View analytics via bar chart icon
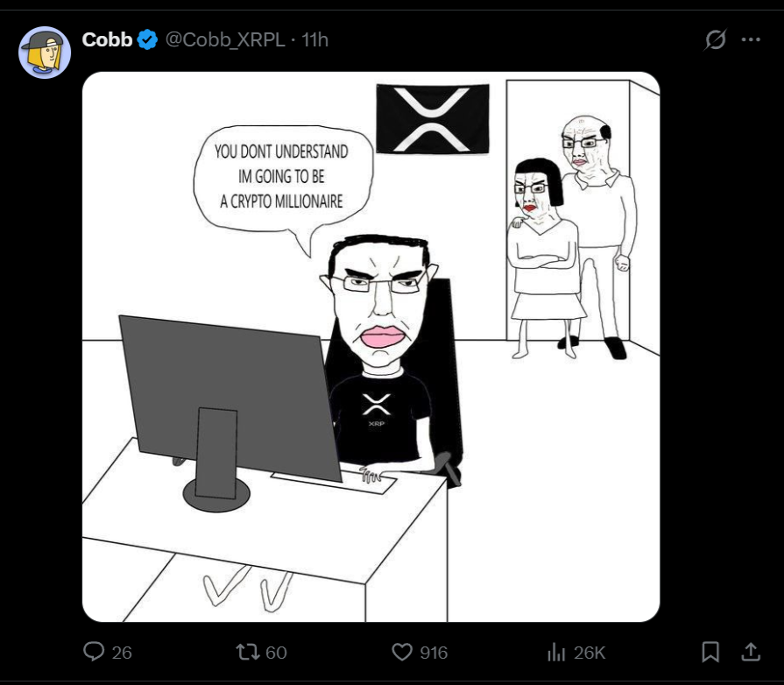Viewport: 784px width, 685px height. (556, 652)
